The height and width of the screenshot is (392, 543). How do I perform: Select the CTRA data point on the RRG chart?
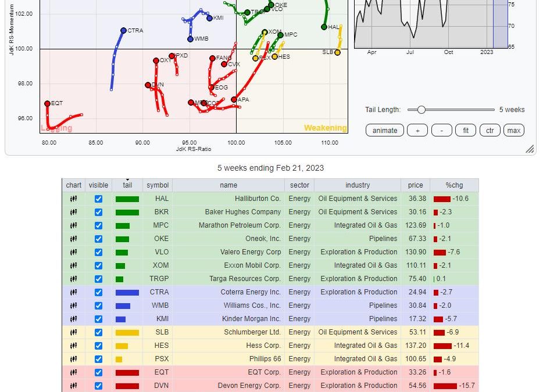(x=123, y=30)
